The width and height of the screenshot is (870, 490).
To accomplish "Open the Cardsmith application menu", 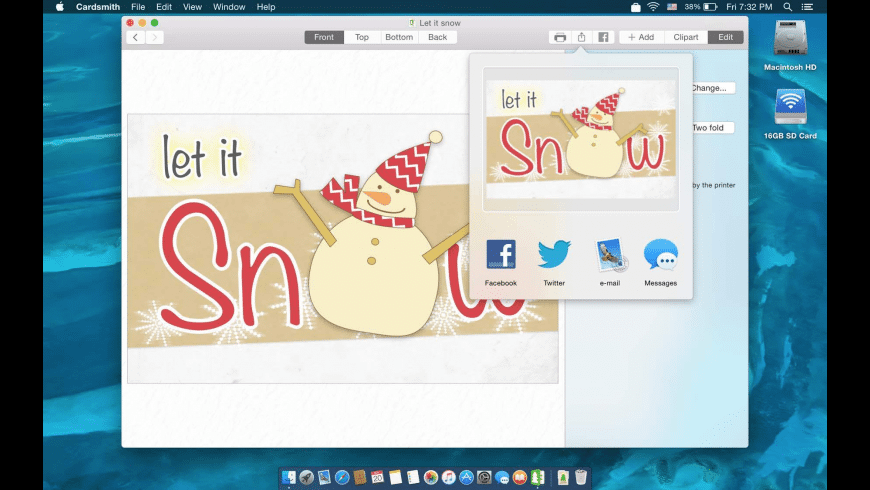I will tap(98, 7).
